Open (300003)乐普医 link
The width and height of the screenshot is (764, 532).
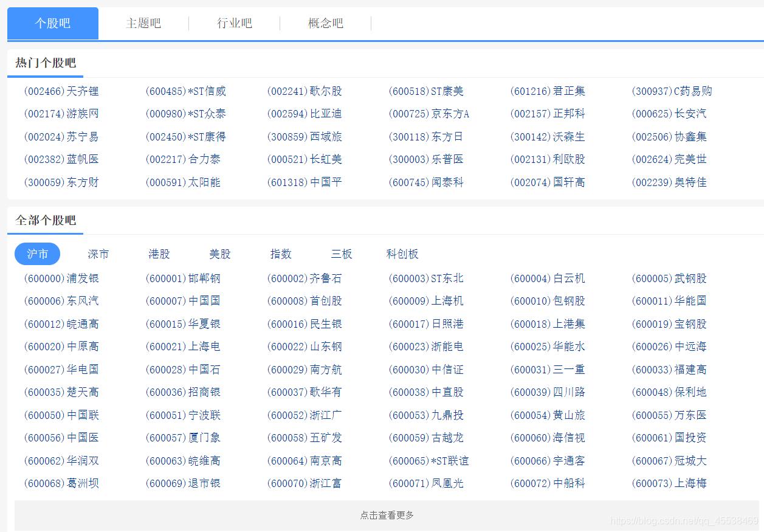426,159
